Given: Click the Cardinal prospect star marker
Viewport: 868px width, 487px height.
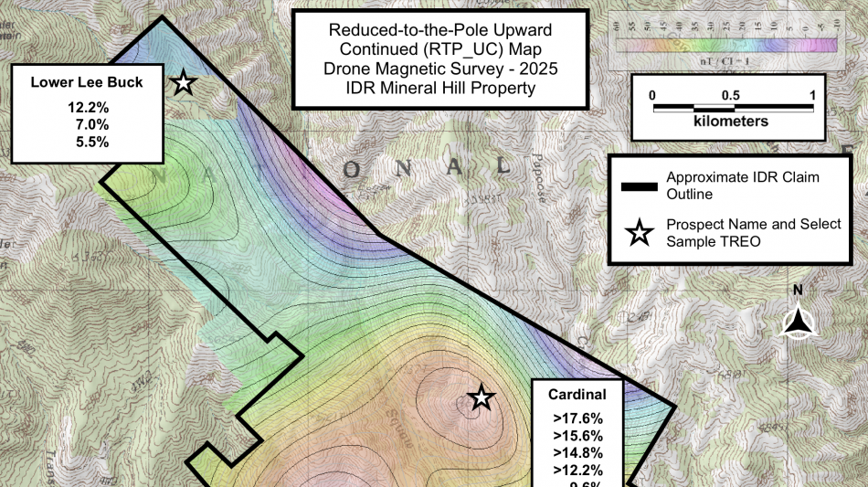Looking at the screenshot, I should (x=481, y=397).
